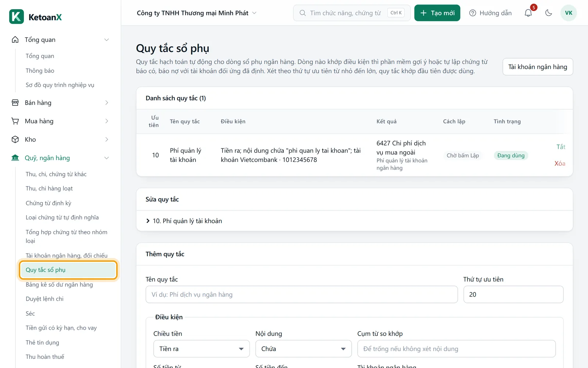The height and width of the screenshot is (368, 588).
Task: Click the Mua hàng cart icon
Action: pyautogui.click(x=15, y=121)
